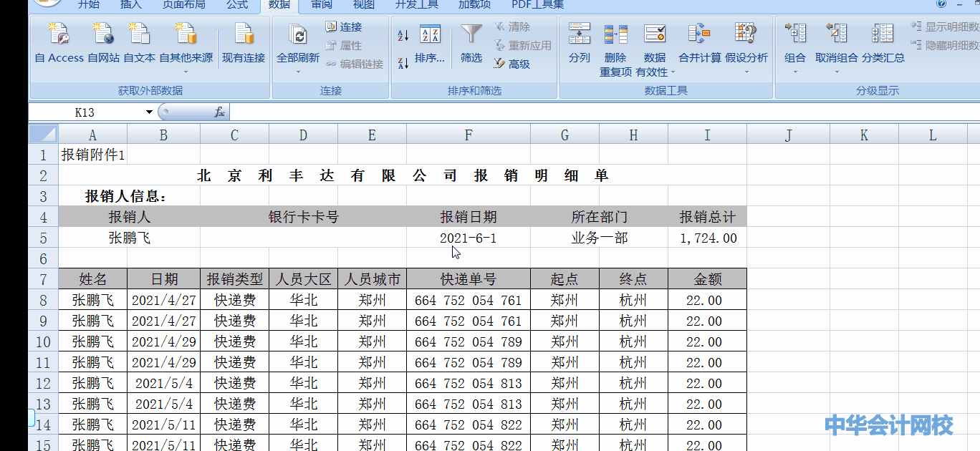Click the formula bar input field
Image resolution: width=980 pixels, height=451 pixels.
(604, 112)
